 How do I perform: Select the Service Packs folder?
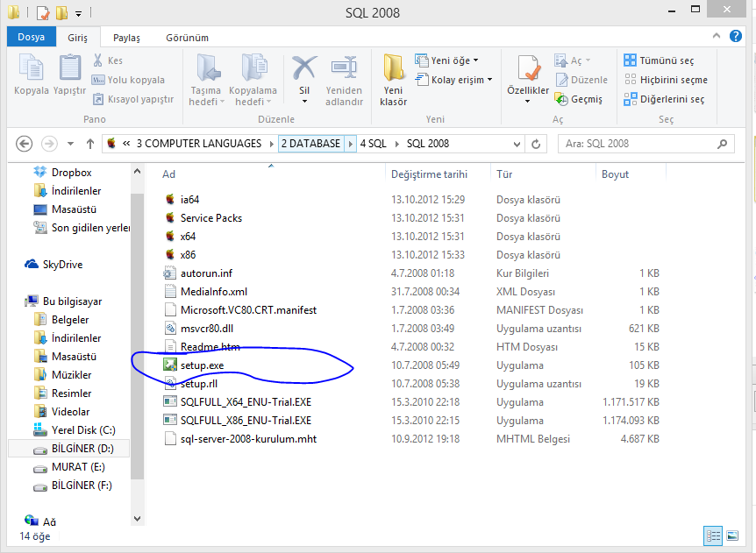tap(211, 217)
